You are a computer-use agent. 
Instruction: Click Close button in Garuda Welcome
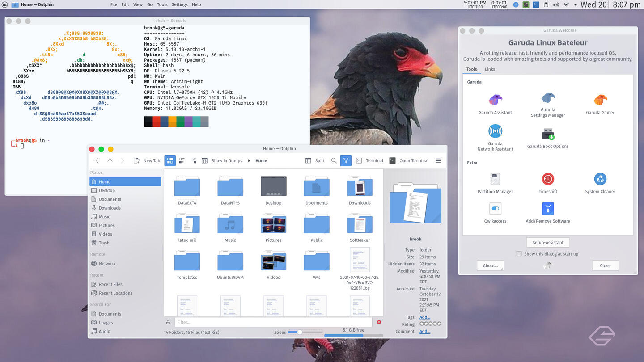(605, 265)
